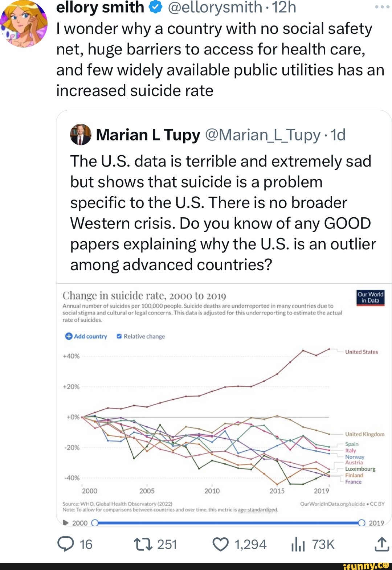Click ellory smith's verified badge
Image resolution: width=392 pixels, height=570 pixels.
pyautogui.click(x=155, y=7)
